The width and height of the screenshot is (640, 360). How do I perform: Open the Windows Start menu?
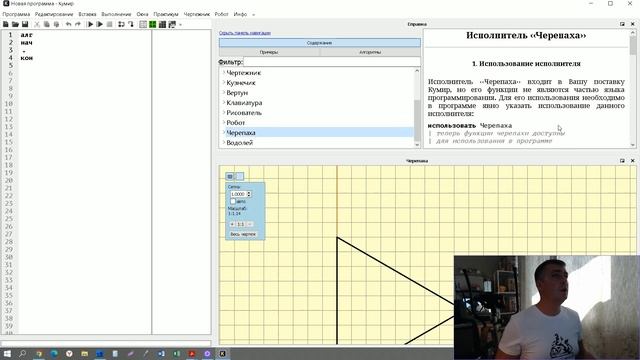pos(7,354)
